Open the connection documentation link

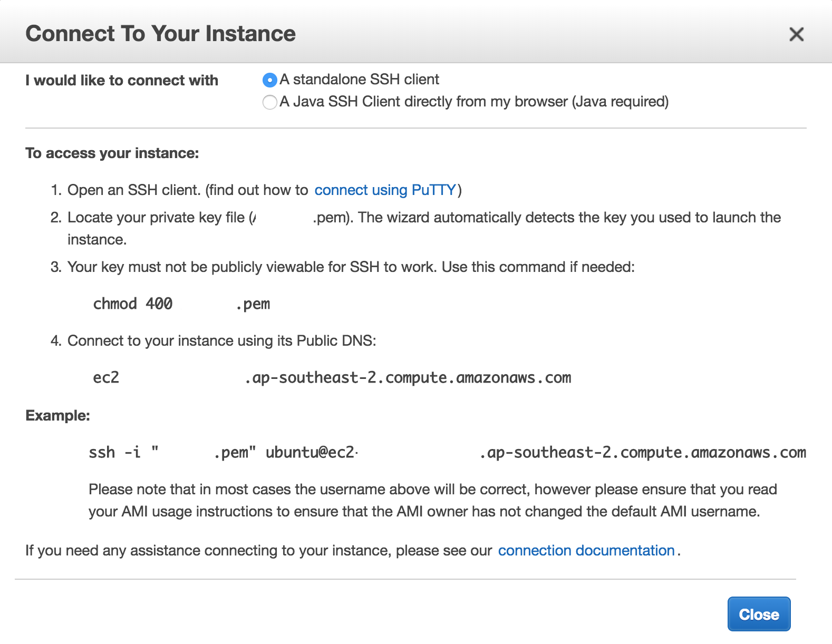coord(586,550)
